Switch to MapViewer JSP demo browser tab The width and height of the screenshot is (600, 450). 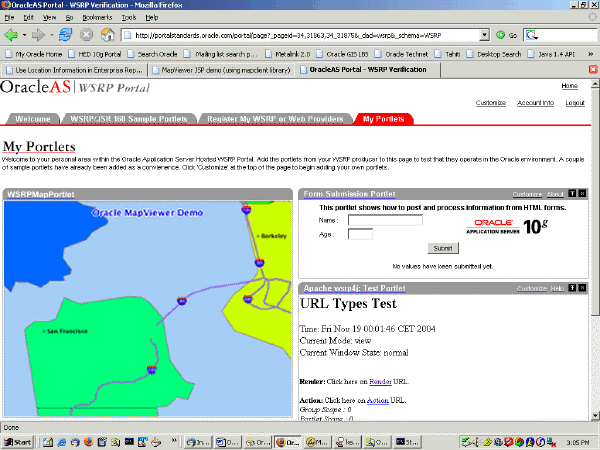(x=221, y=70)
